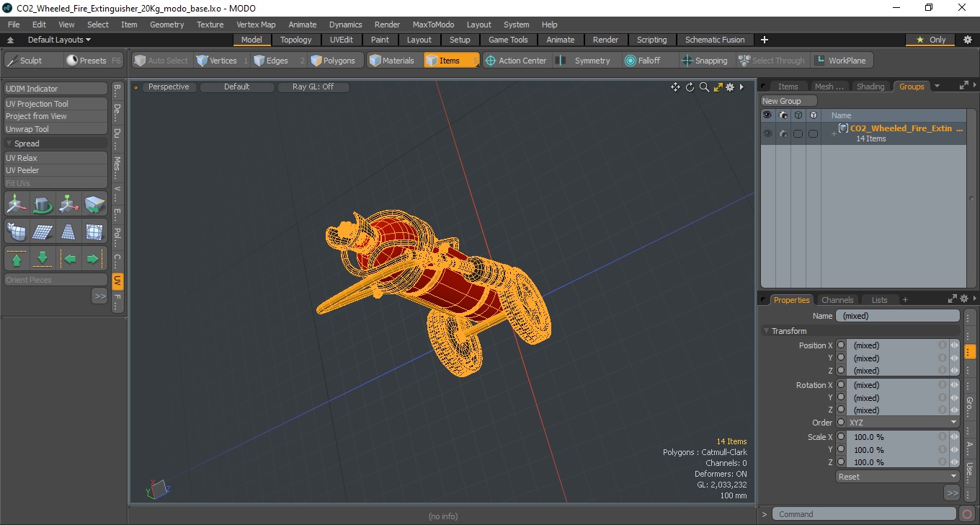
Task: Toggle the Position X channel circle
Action: coord(841,345)
